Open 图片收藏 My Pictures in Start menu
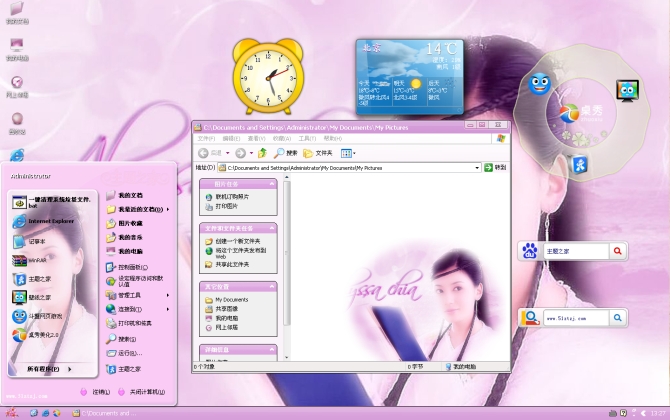The height and width of the screenshot is (420, 670). tap(124, 223)
